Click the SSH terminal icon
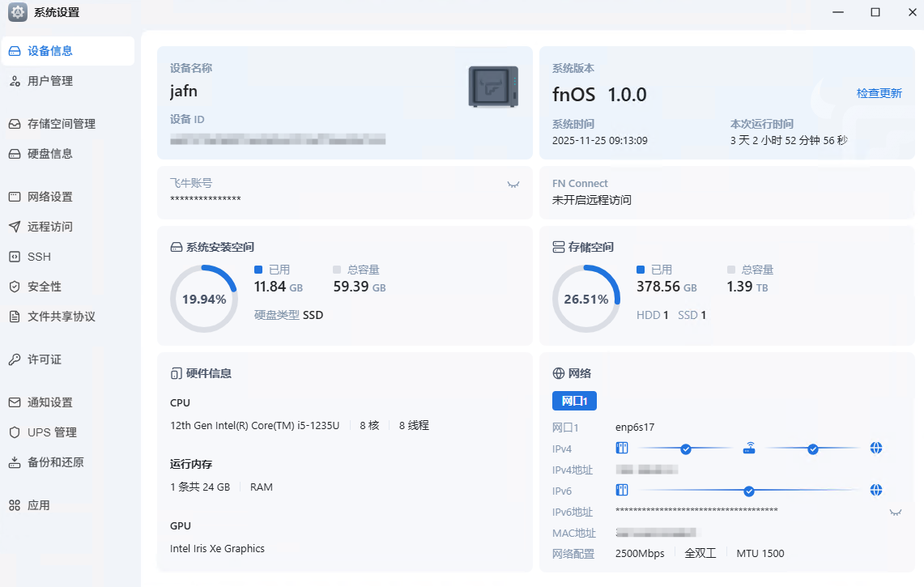Viewport: 924px width, 587px height. 15,257
